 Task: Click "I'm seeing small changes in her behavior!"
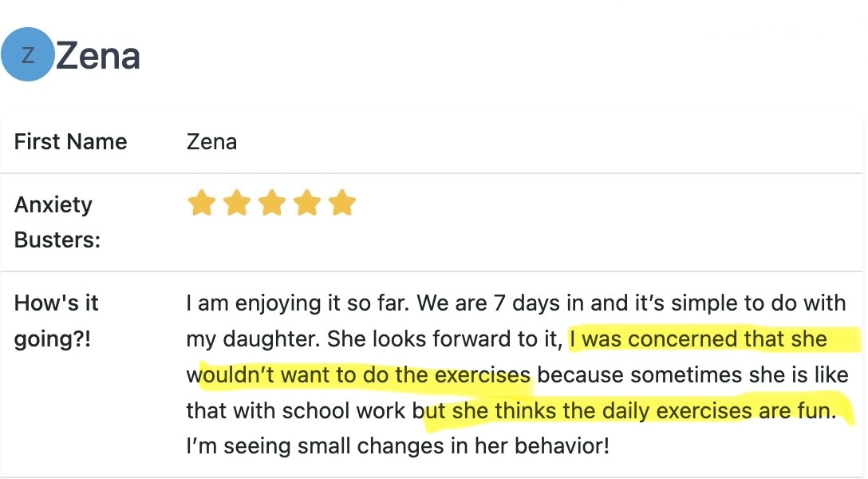[x=397, y=445]
